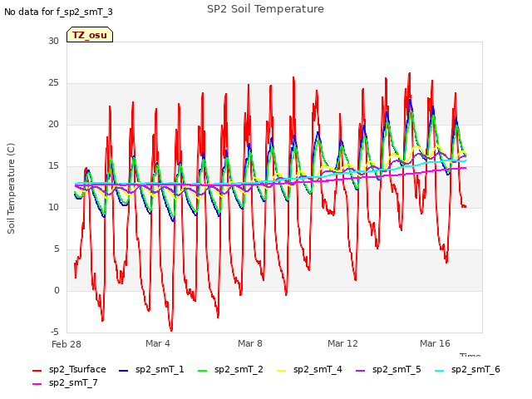This screenshot has height=399, width=532.
Task: Click the purple sp2_smT_5 legend swatch
Action: tap(360, 371)
